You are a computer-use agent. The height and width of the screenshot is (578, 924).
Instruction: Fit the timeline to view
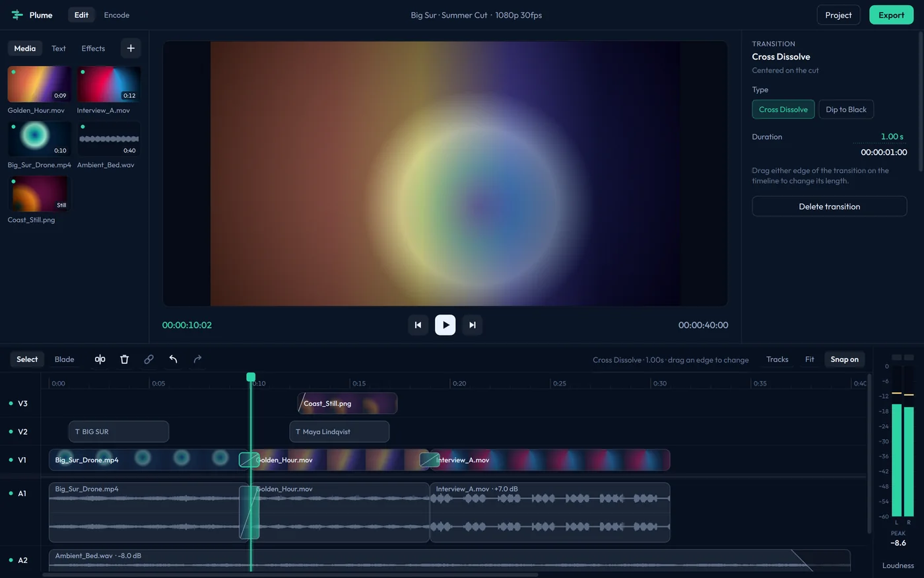pos(809,359)
